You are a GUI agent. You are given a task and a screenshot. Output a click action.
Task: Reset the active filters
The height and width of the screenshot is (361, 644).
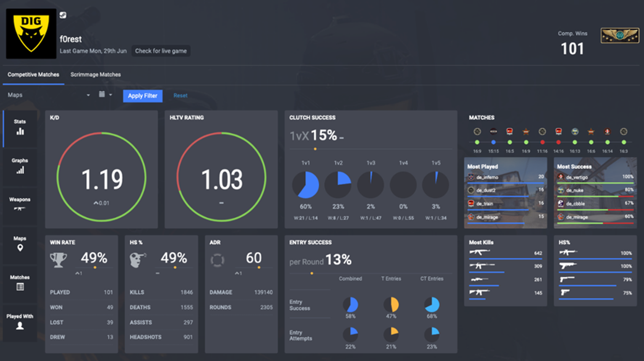click(x=180, y=95)
